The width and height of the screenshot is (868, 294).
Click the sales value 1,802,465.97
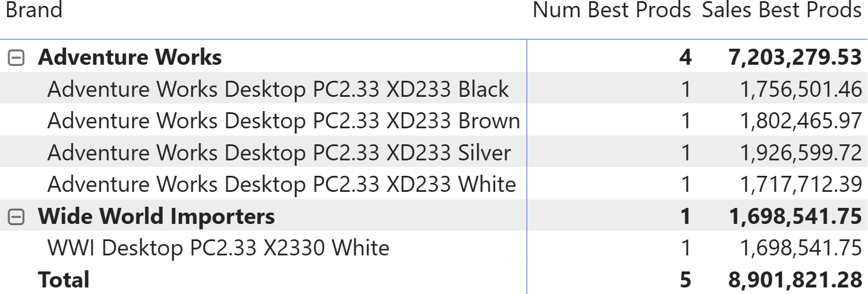tap(801, 121)
